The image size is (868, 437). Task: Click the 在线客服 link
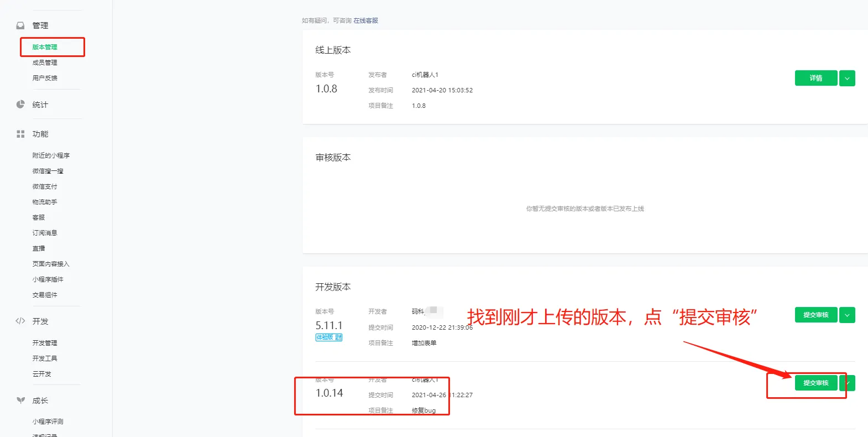point(366,20)
